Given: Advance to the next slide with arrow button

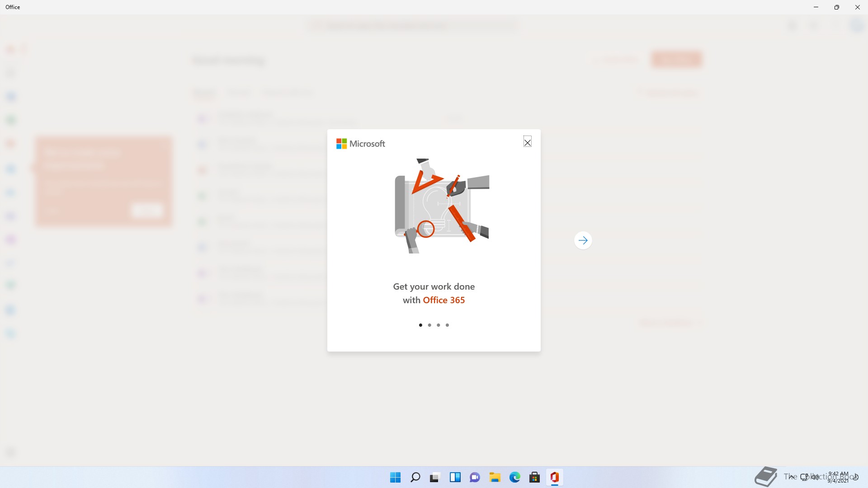Looking at the screenshot, I should [x=583, y=240].
